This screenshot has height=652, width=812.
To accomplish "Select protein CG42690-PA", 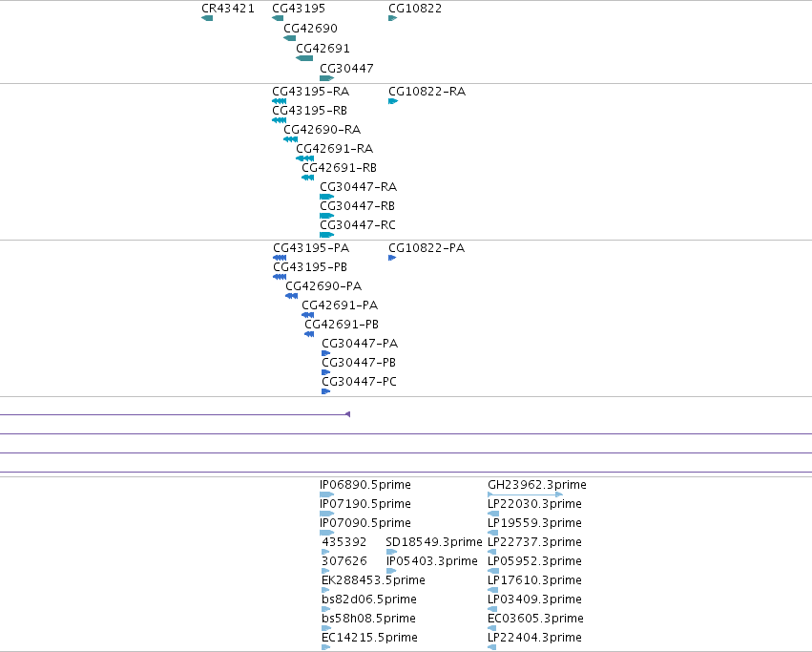I will tap(292, 296).
